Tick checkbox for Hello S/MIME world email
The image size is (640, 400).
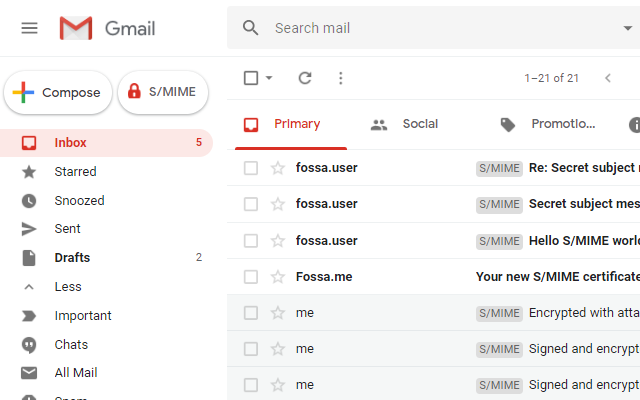[x=251, y=240]
